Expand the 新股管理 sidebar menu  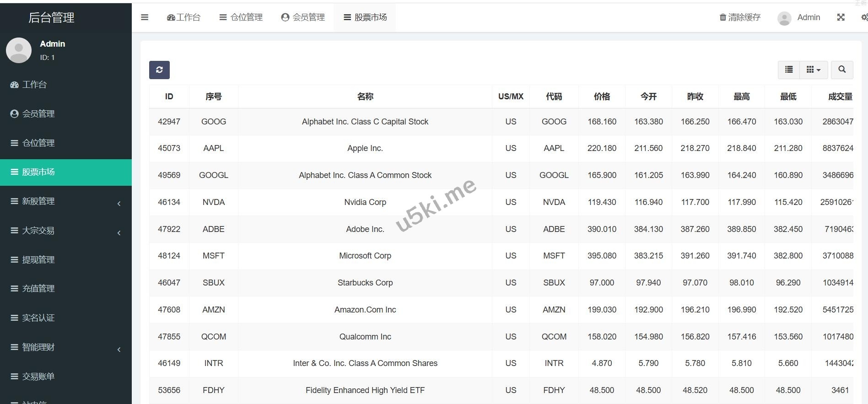66,201
